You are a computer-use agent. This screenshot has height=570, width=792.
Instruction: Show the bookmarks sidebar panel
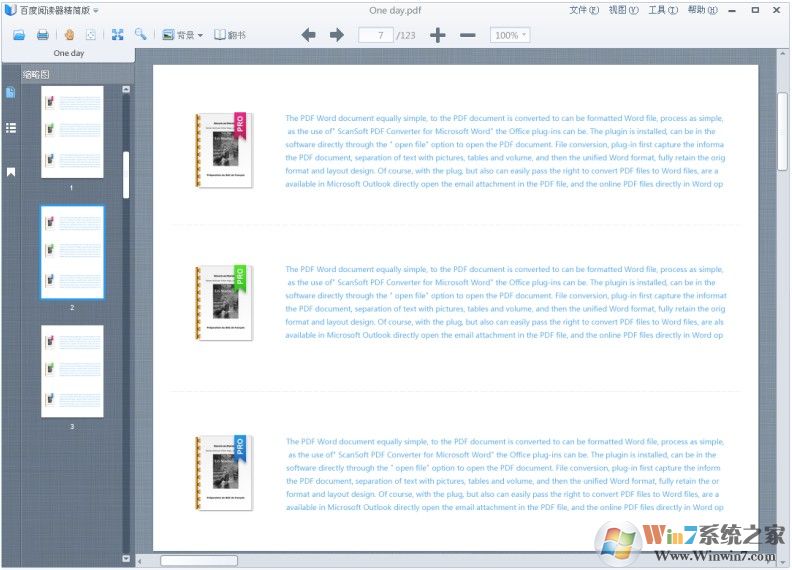(11, 172)
